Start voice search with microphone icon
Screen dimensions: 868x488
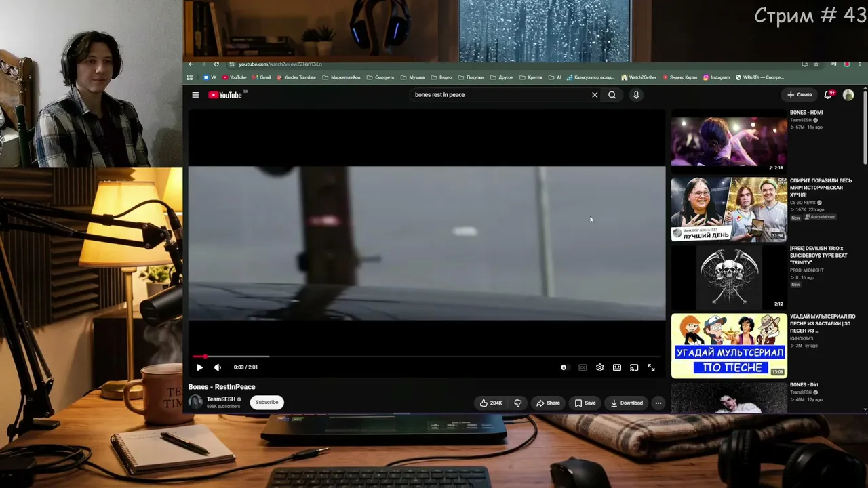point(636,95)
